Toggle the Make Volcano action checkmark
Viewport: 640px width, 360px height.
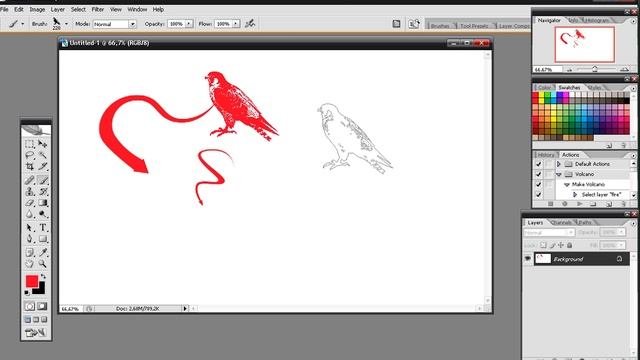tap(538, 184)
